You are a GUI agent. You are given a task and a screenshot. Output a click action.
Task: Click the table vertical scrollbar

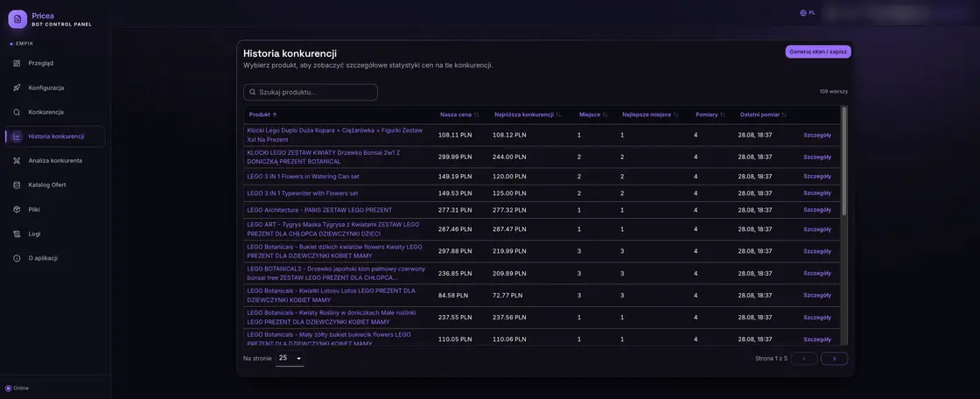click(x=844, y=161)
